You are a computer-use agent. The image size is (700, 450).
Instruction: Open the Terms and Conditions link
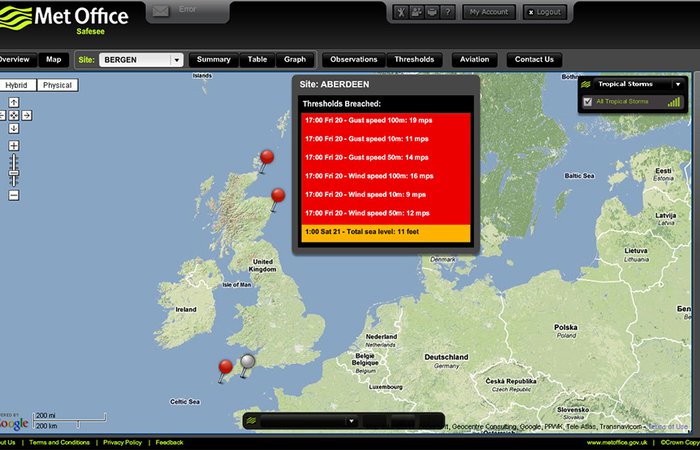pos(59,443)
